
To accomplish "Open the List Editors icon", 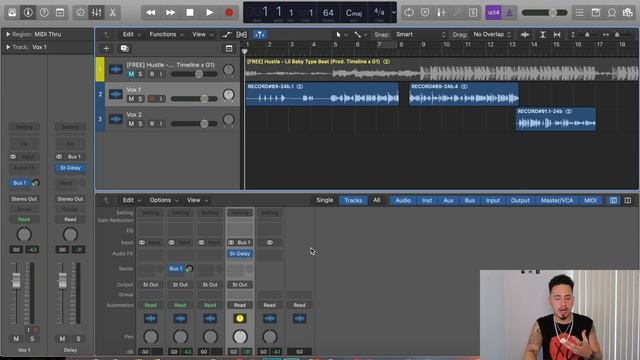I will [580, 13].
